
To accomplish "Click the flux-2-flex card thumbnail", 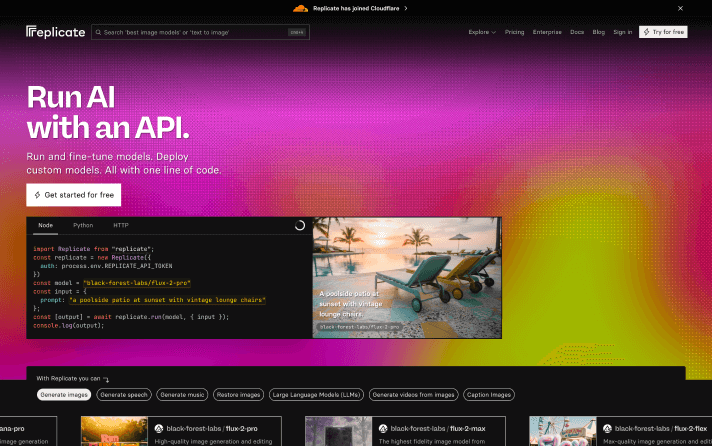I will pos(563,431).
